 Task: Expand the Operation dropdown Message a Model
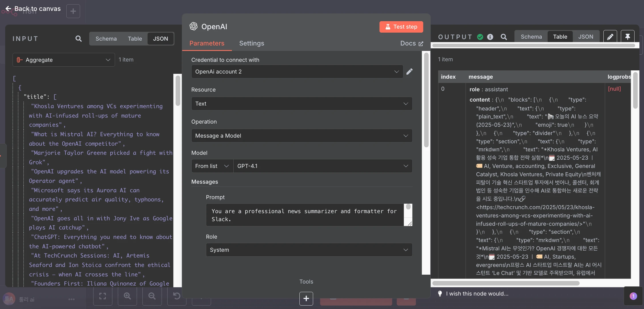click(x=302, y=136)
